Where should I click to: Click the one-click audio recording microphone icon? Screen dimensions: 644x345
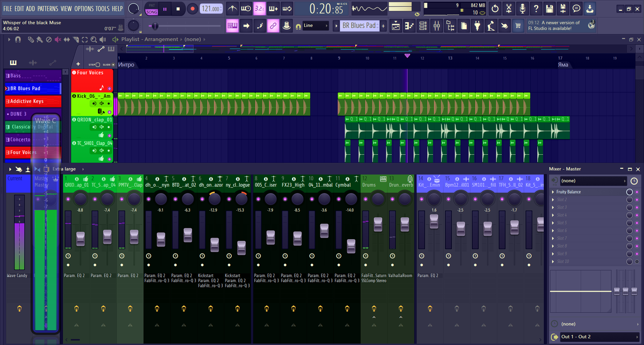coord(522,9)
